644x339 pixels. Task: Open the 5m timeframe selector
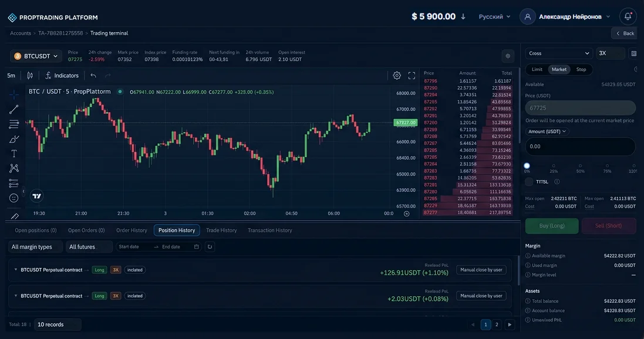(x=11, y=76)
